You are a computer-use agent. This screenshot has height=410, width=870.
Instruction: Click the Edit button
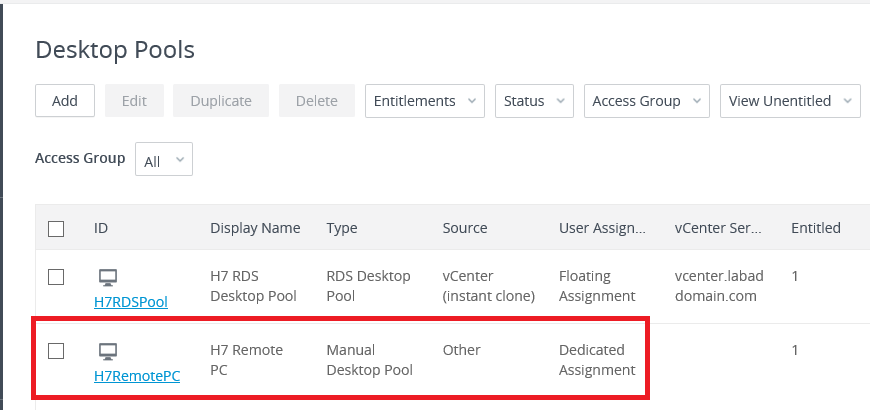pyautogui.click(x=134, y=101)
